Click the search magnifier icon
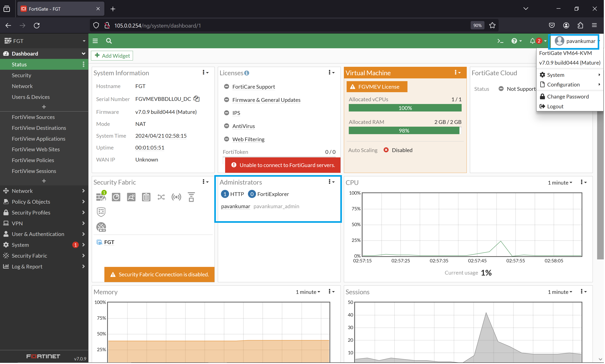The image size is (605, 364). (x=109, y=41)
